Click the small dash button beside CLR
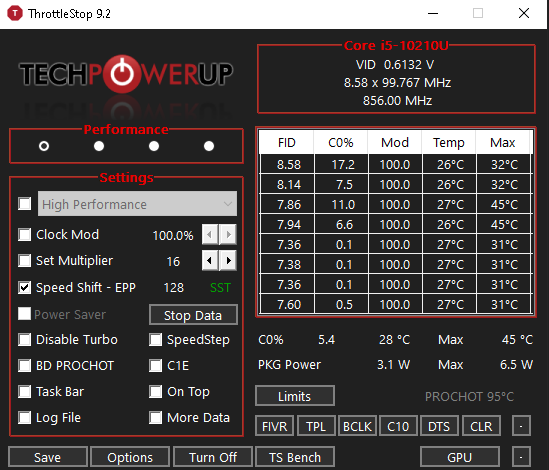This screenshot has height=470, width=549. [x=521, y=426]
